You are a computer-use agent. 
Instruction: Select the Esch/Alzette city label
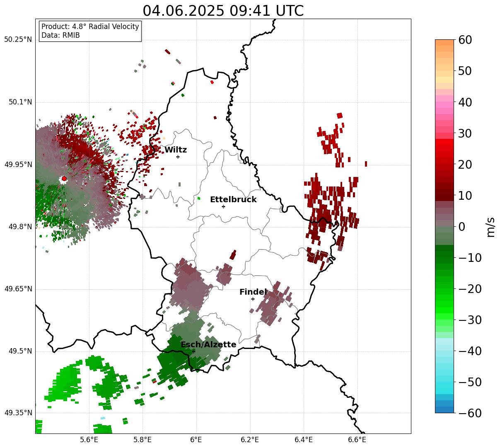[208, 345]
